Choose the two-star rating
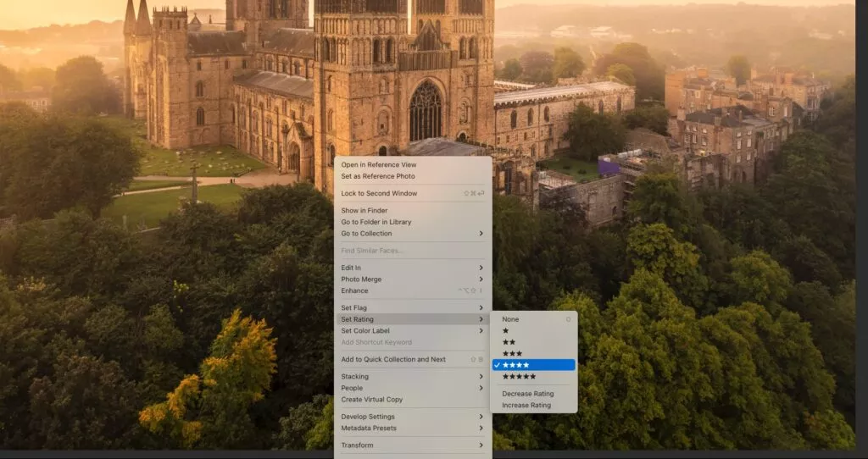The width and height of the screenshot is (868, 459). (509, 342)
